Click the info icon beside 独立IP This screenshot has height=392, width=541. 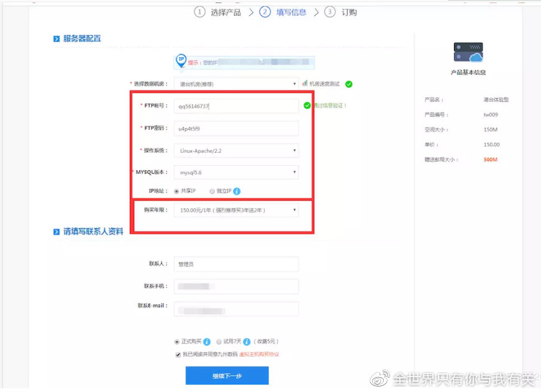pos(237,191)
